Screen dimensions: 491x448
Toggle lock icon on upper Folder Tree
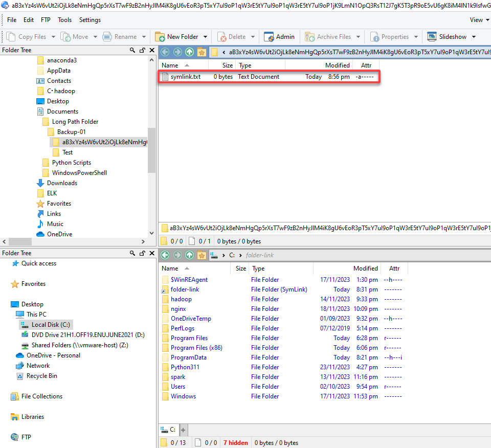(143, 50)
